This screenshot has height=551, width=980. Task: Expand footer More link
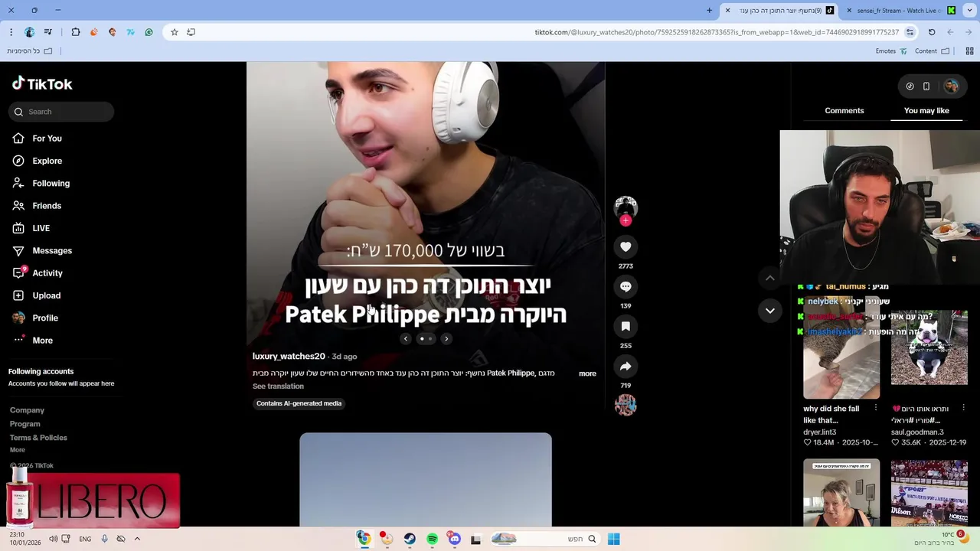(17, 450)
